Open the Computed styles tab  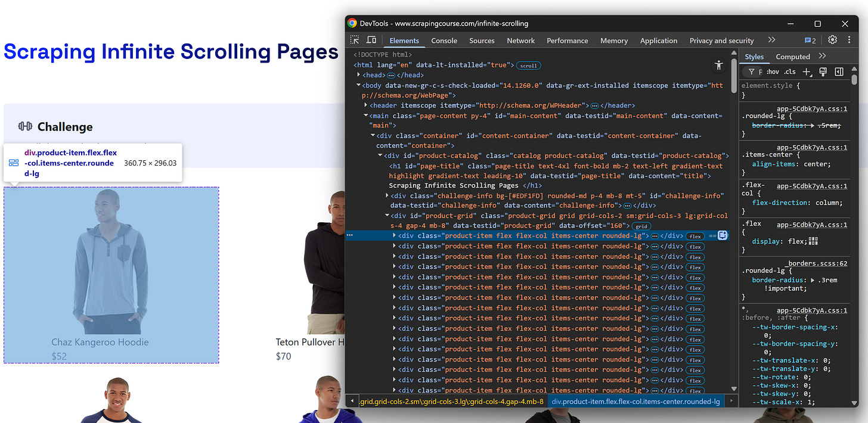point(793,56)
